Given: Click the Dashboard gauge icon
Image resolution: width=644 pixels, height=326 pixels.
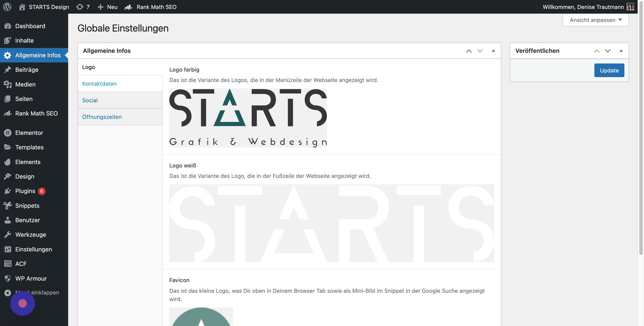Looking at the screenshot, I should 8,26.
